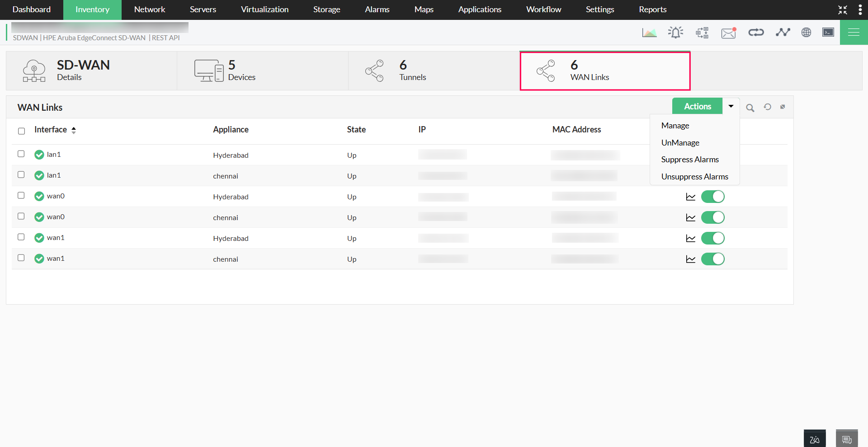Open the Alarms tab

pos(377,9)
